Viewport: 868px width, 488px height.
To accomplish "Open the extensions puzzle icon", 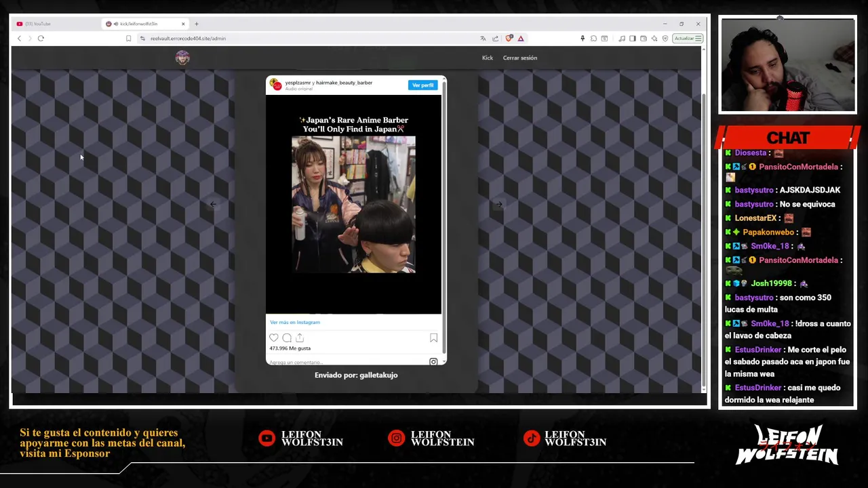I will tap(593, 39).
